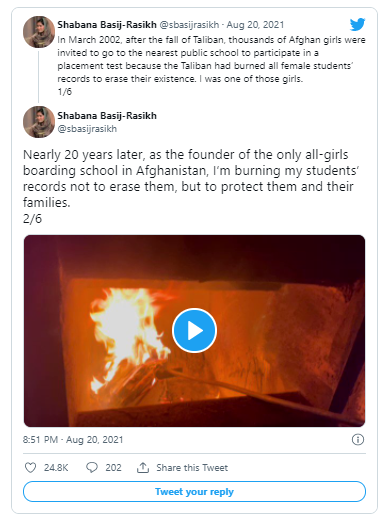Open the first tweet text about March 2002
Viewport: 387px width, 523px height.
coord(211,59)
